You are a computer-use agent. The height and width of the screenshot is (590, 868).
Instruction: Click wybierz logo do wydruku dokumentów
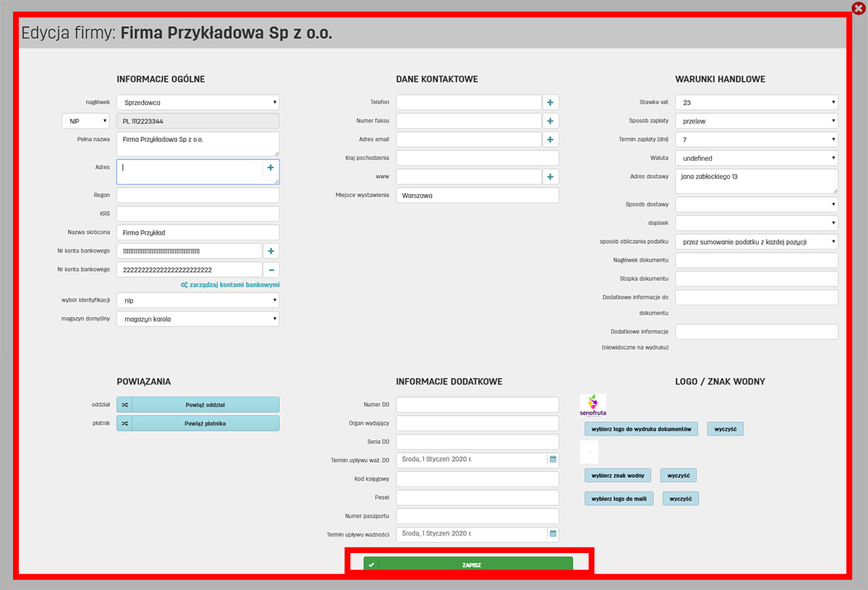pyautogui.click(x=641, y=429)
